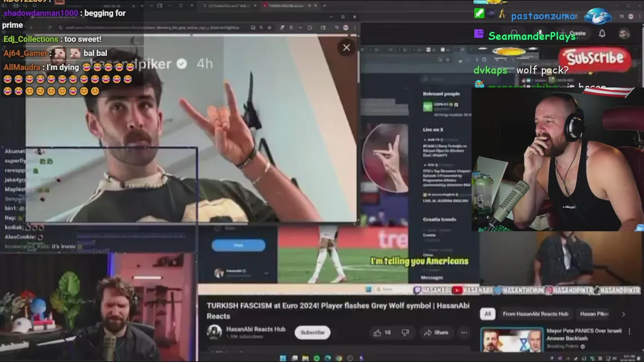Select the 'Hasan Piker' filter chip

594,314
